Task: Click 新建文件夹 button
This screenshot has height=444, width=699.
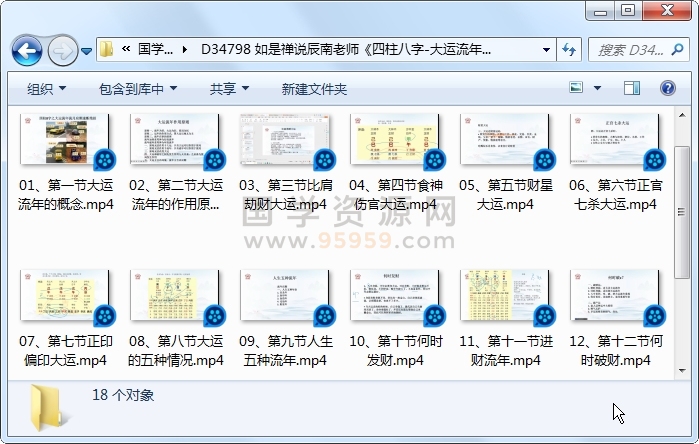Action: pos(314,89)
